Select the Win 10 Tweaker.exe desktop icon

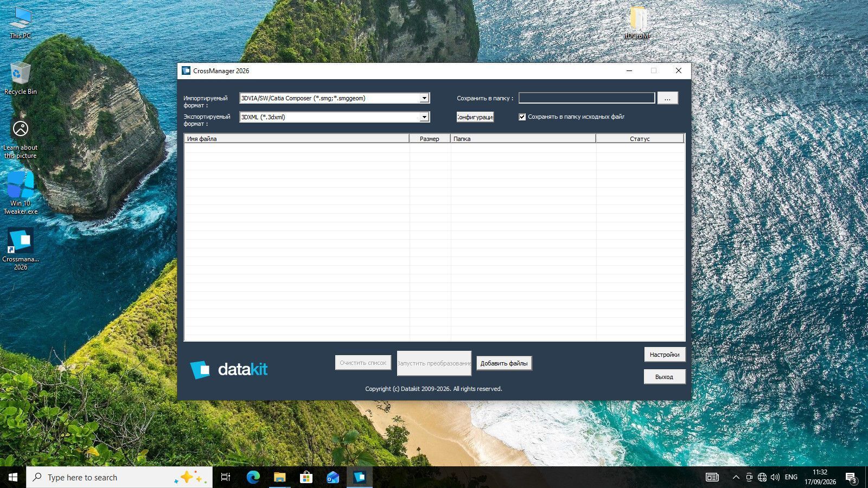click(x=21, y=193)
